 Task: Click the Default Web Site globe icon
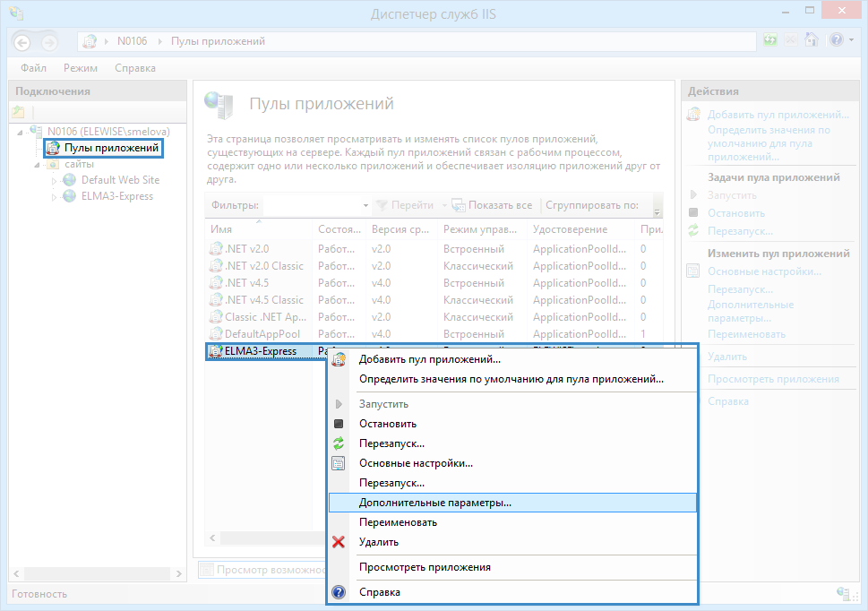pos(70,180)
